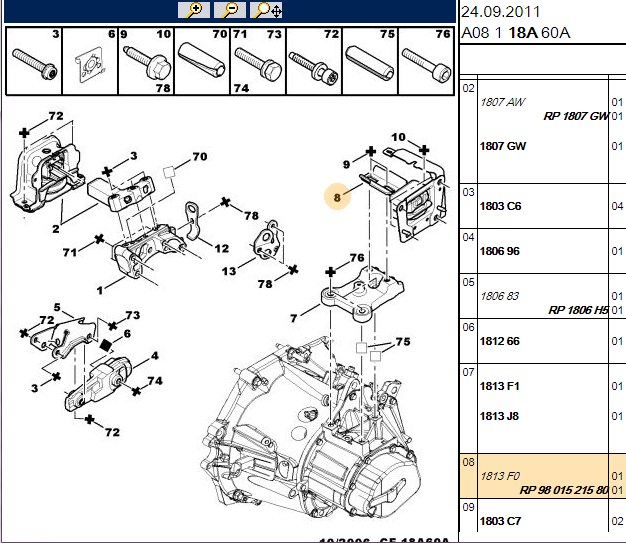Select bolt thumbnail numbered 3
The width and height of the screenshot is (626, 543).
click(34, 61)
